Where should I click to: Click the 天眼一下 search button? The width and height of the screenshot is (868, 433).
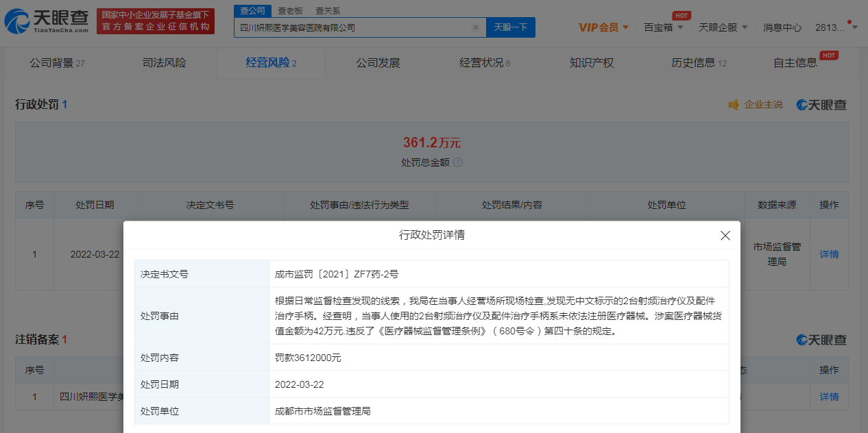(x=509, y=26)
